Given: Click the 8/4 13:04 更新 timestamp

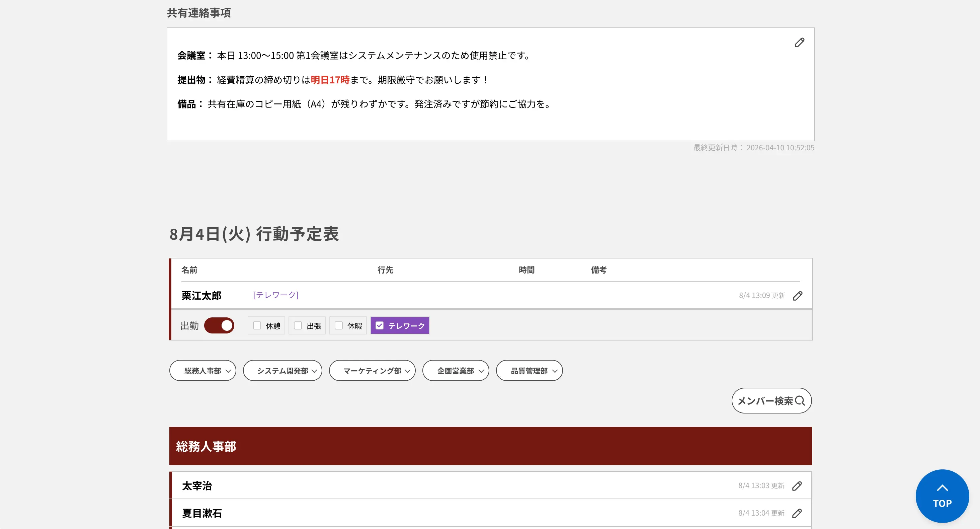Looking at the screenshot, I should pyautogui.click(x=761, y=513).
